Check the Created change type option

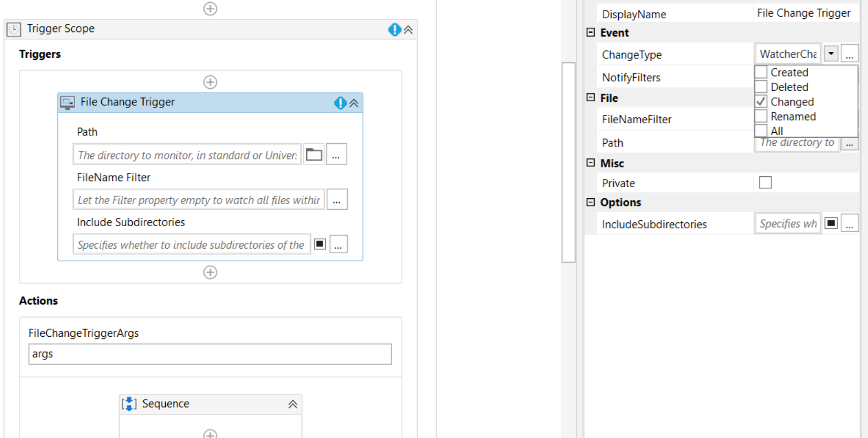point(762,72)
